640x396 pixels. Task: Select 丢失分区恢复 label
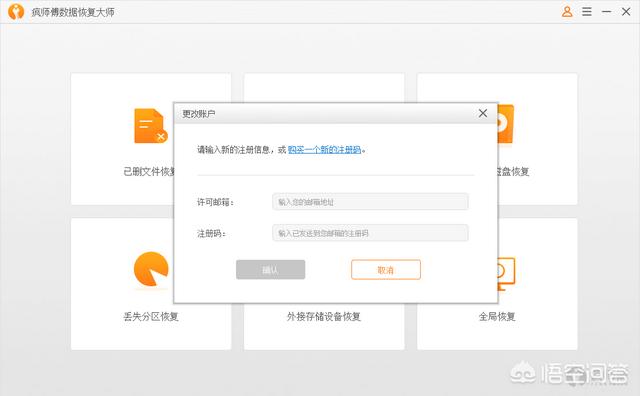click(151, 316)
